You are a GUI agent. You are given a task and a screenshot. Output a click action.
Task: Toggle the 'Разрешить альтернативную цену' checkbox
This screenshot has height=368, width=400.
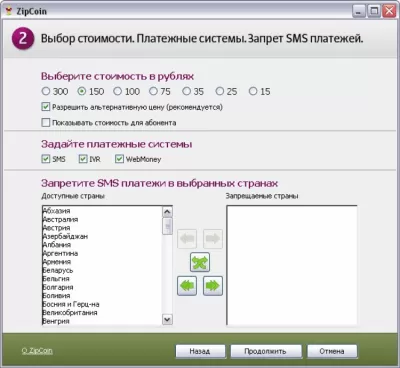pyautogui.click(x=46, y=107)
